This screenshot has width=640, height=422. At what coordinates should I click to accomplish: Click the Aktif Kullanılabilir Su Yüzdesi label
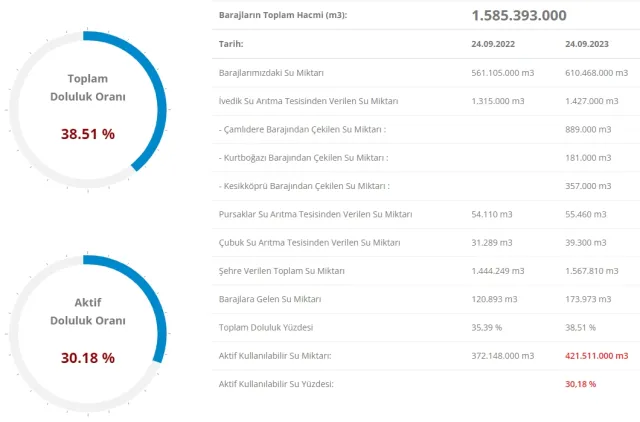pyautogui.click(x=276, y=384)
